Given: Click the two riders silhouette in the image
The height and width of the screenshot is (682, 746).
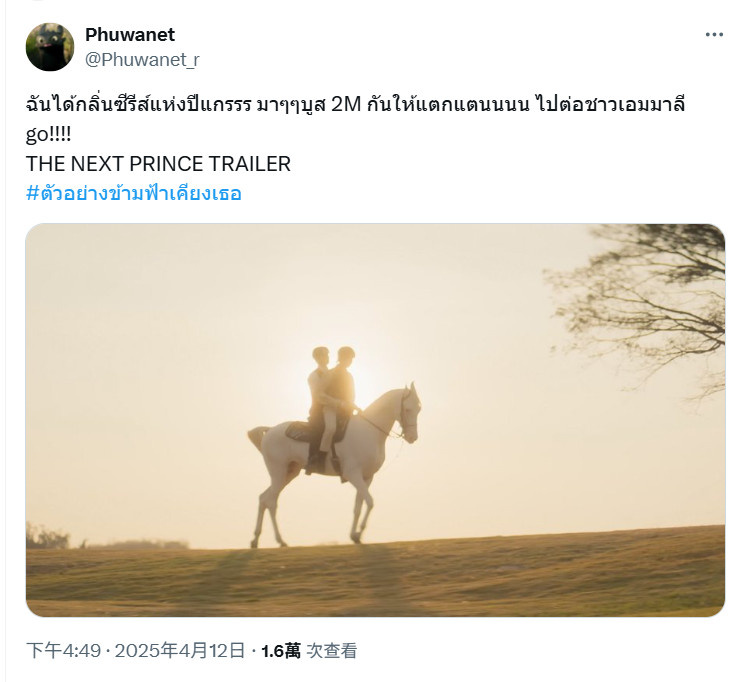Looking at the screenshot, I should (x=332, y=405).
